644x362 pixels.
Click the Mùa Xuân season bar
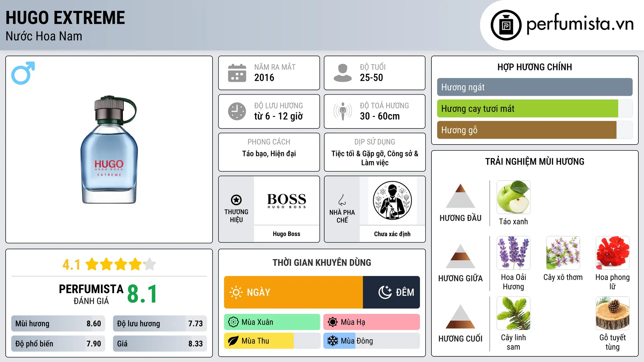[272, 322]
